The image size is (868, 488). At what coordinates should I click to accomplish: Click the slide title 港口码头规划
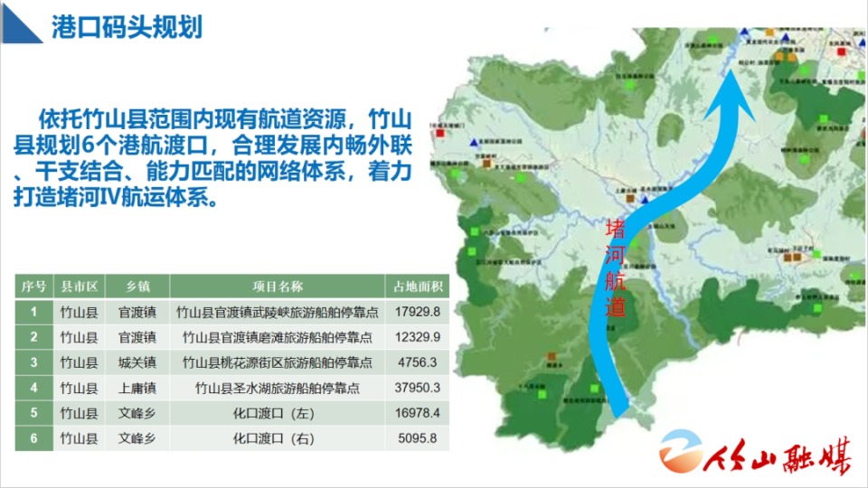coord(127,27)
